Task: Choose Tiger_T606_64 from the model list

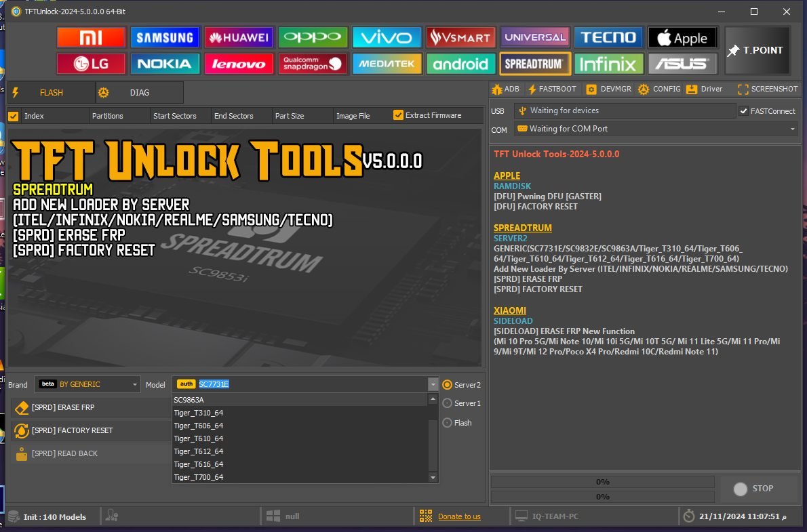Action: click(300, 426)
